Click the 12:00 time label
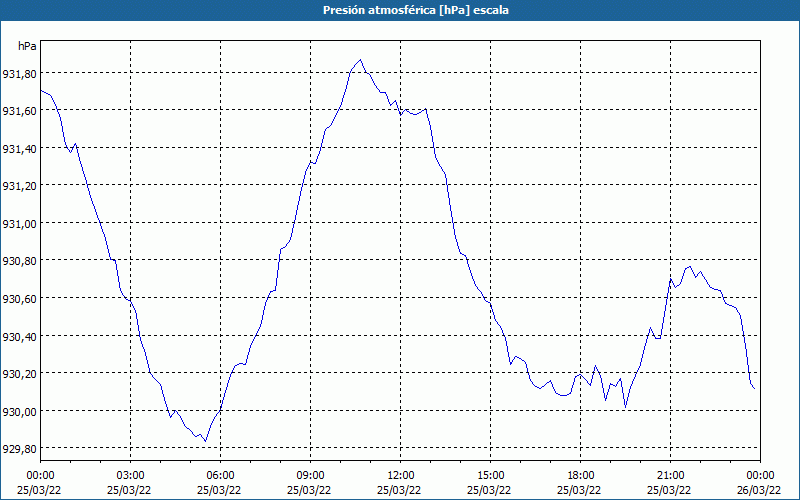This screenshot has width=800, height=500. point(401,476)
